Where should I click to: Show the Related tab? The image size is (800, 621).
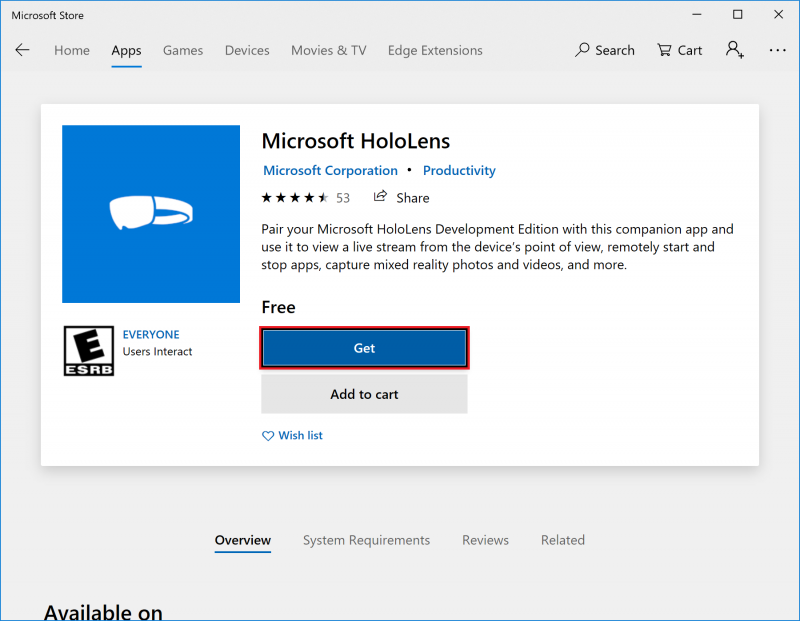coord(563,540)
